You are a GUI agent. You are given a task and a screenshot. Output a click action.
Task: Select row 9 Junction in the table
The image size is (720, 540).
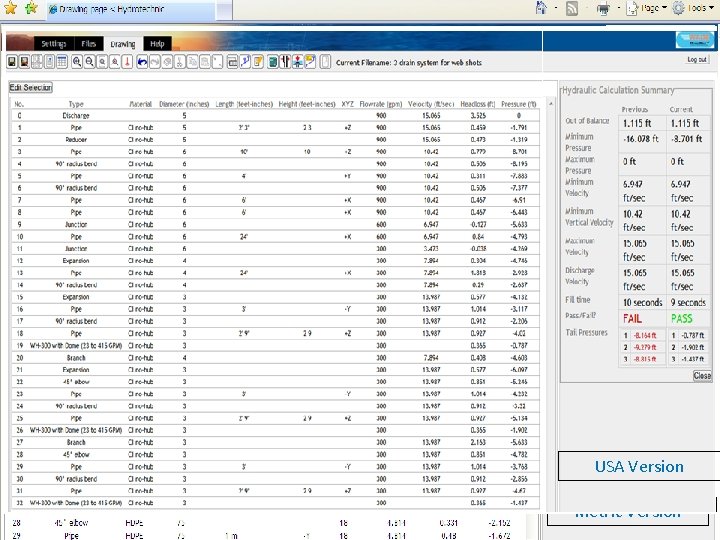click(x=276, y=225)
